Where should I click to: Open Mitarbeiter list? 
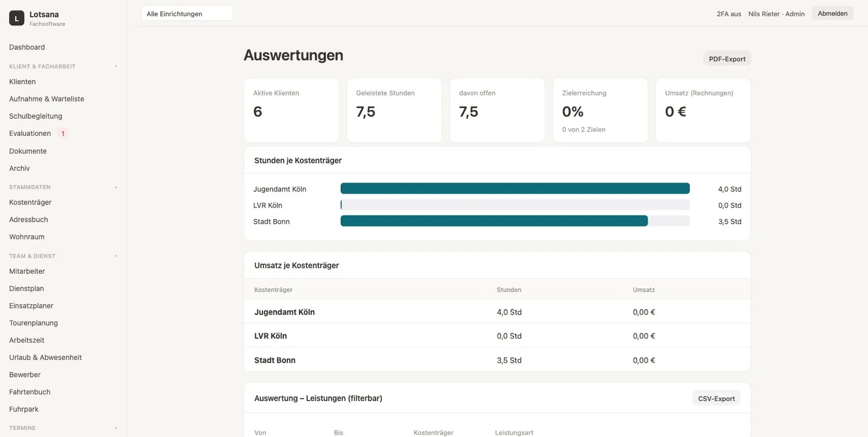(27, 271)
